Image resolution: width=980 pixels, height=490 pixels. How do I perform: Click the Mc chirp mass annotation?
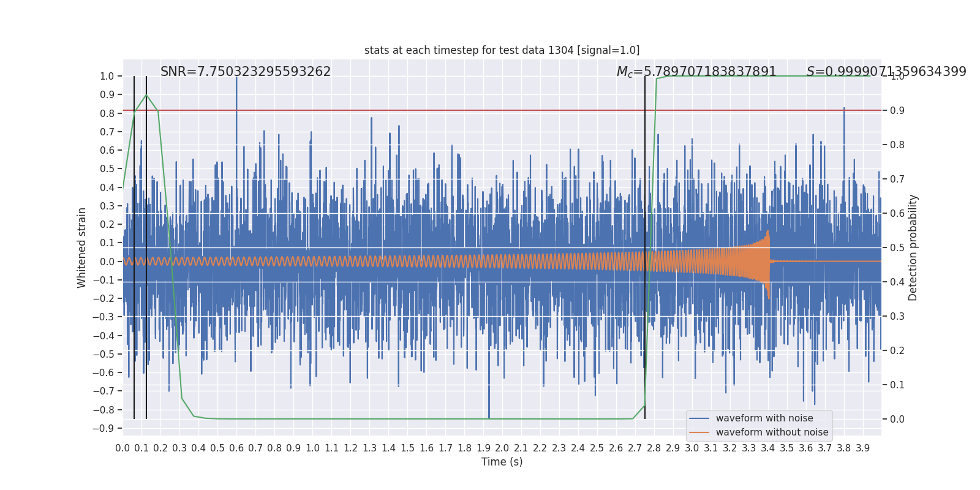coord(696,72)
